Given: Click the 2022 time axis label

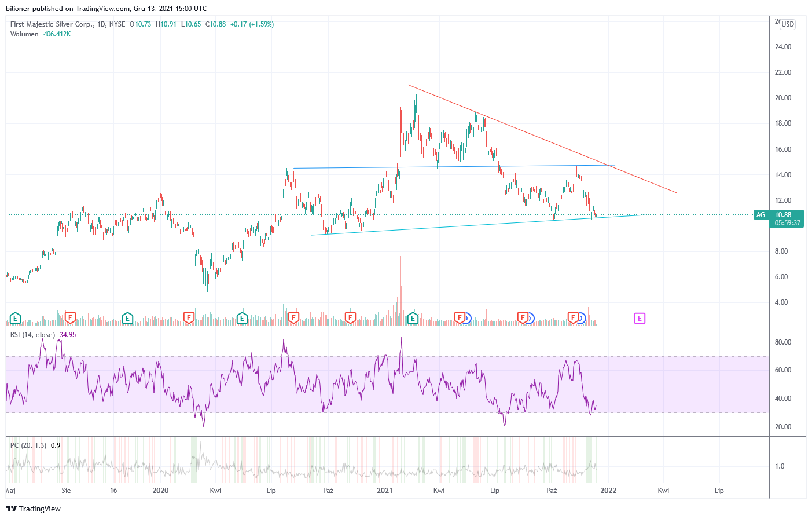Looking at the screenshot, I should coord(608,491).
